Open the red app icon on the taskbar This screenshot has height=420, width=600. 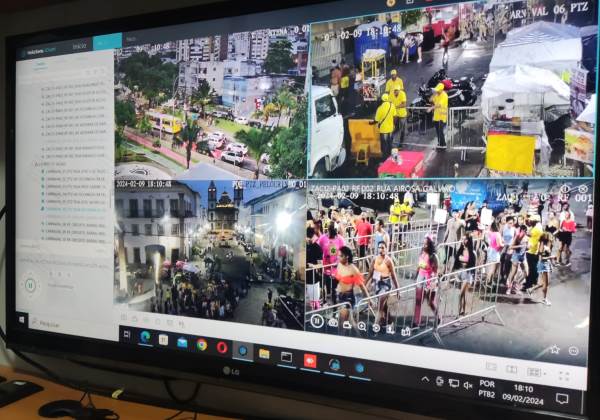pyautogui.click(x=310, y=361)
